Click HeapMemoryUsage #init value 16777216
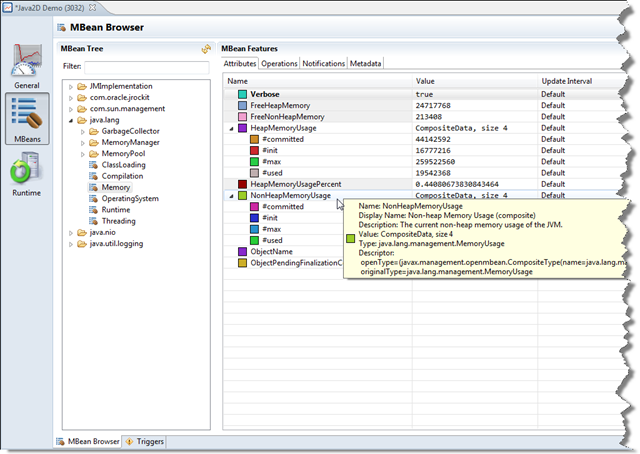This screenshot has width=640, height=454. coord(433,151)
